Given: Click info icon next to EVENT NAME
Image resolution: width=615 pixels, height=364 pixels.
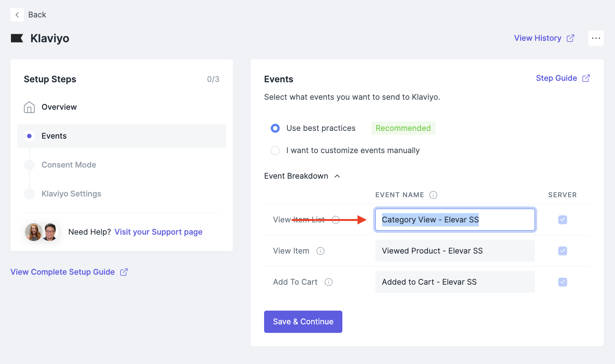Looking at the screenshot, I should [x=433, y=195].
